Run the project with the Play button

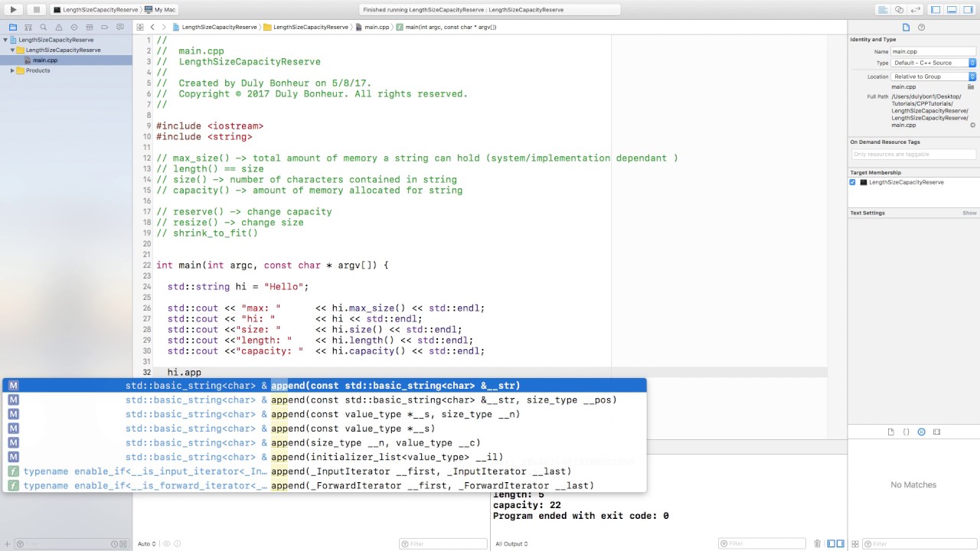[13, 10]
